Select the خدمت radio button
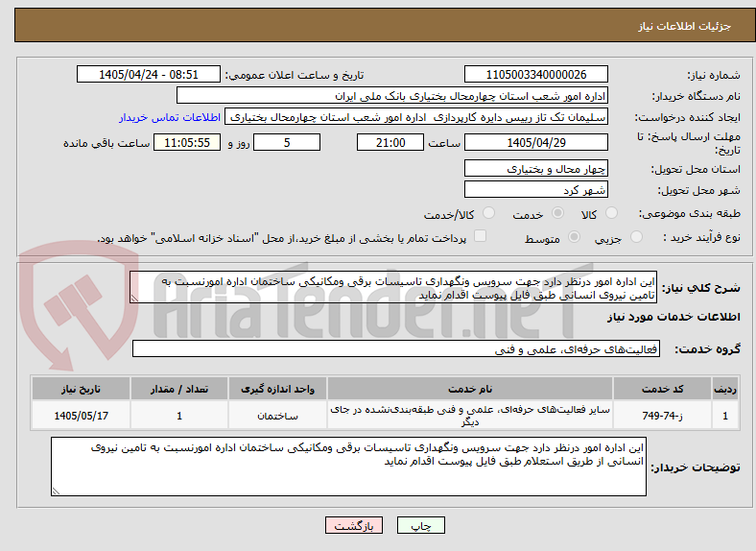The width and height of the screenshot is (756, 551). [557, 213]
